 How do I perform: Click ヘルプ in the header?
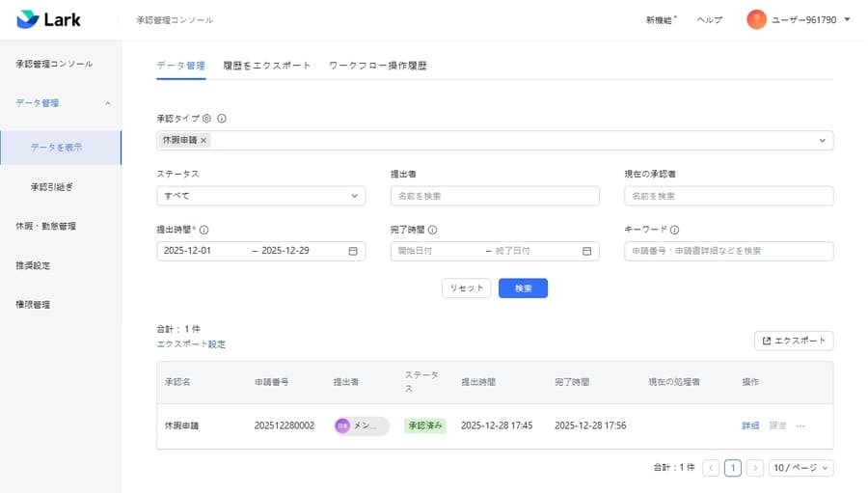point(709,20)
